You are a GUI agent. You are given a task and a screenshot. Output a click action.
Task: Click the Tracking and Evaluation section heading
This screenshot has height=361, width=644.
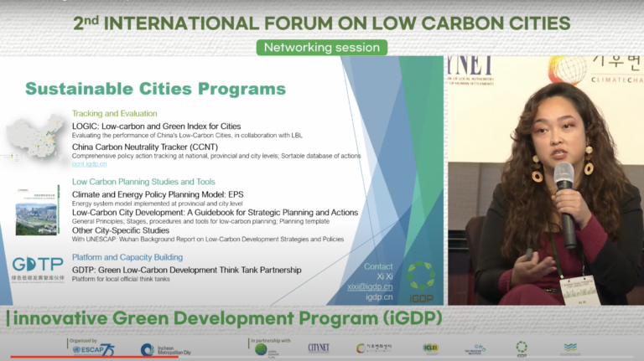115,113
